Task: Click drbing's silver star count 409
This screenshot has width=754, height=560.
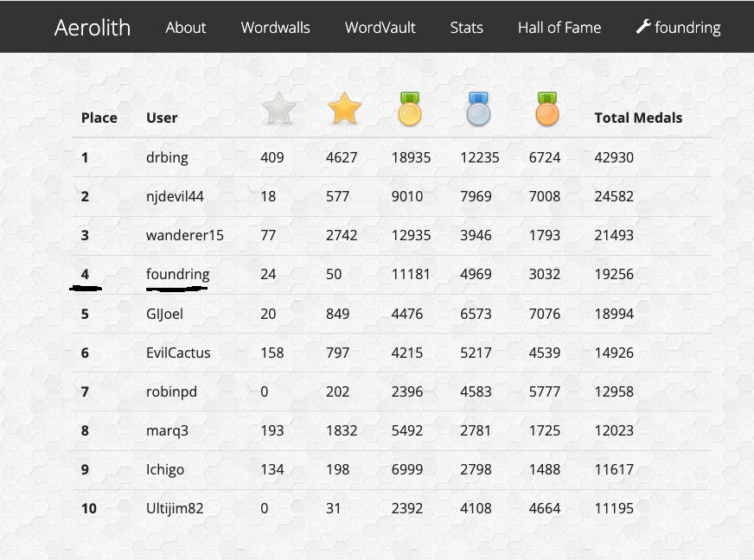Action: (272, 157)
